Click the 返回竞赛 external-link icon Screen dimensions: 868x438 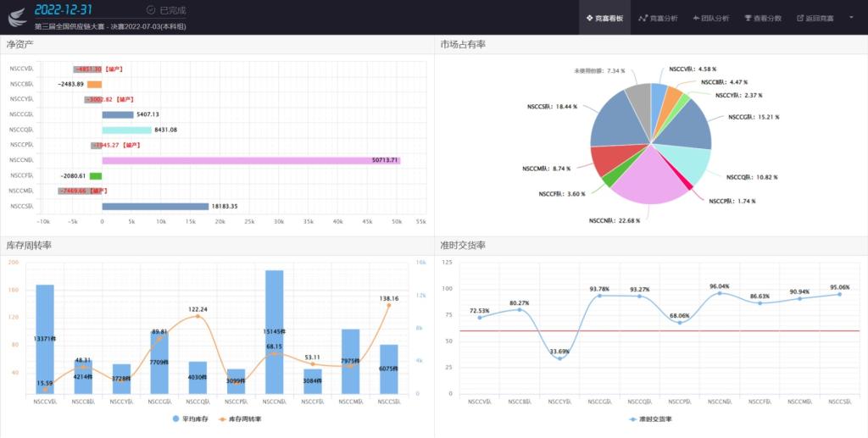tap(799, 18)
